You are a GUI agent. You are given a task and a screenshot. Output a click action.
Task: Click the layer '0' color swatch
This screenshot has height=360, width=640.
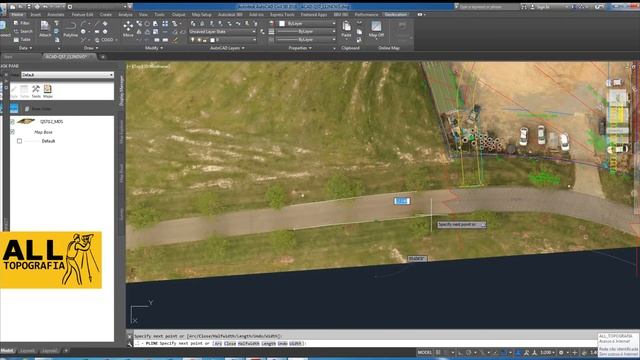(x=212, y=40)
